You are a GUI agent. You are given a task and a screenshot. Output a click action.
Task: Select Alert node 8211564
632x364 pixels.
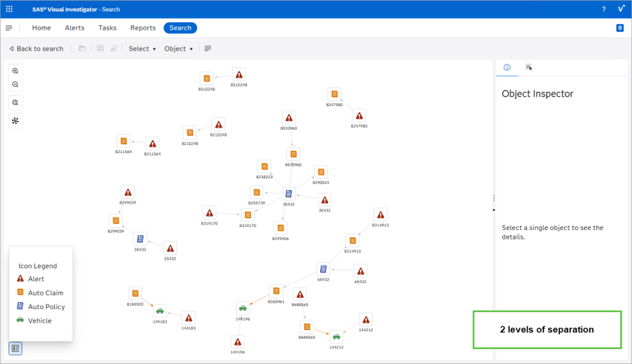click(152, 143)
